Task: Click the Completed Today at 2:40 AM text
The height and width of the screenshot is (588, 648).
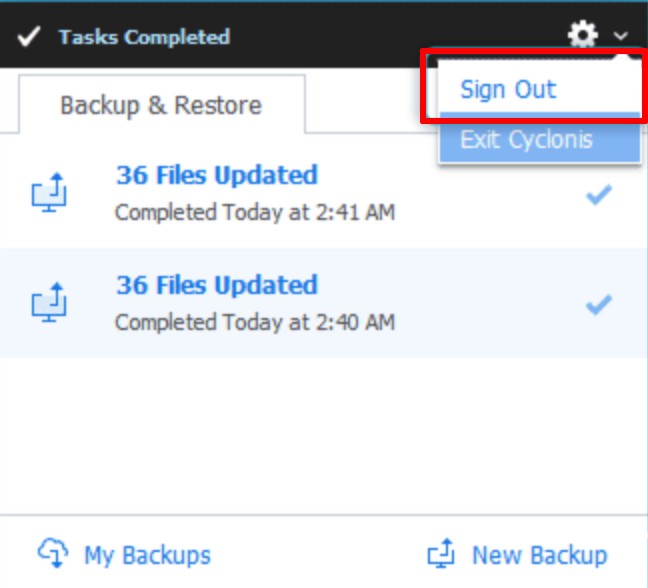Action: click(255, 322)
